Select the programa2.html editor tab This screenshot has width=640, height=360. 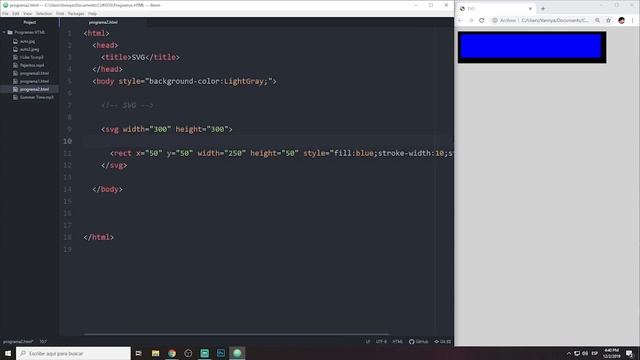coord(103,22)
